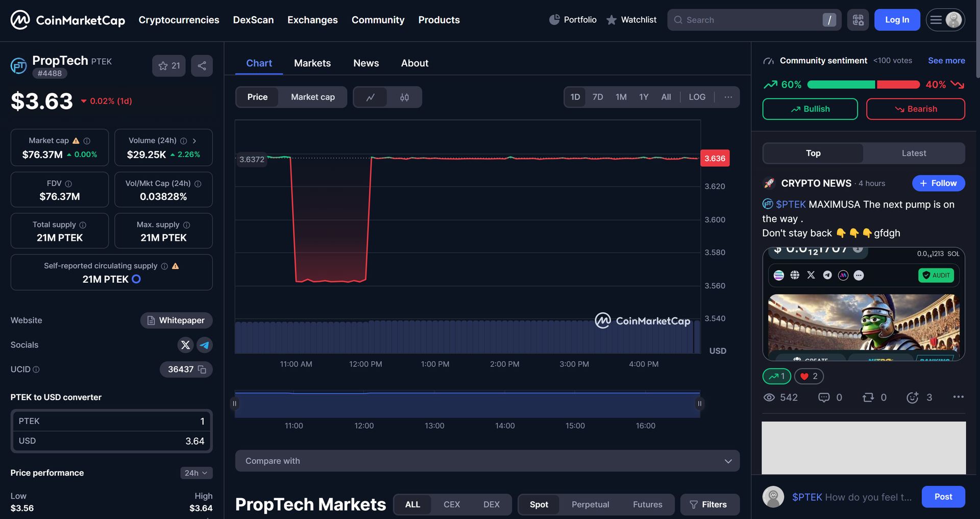Image resolution: width=980 pixels, height=519 pixels.
Task: Open the Products menu
Action: coord(439,20)
